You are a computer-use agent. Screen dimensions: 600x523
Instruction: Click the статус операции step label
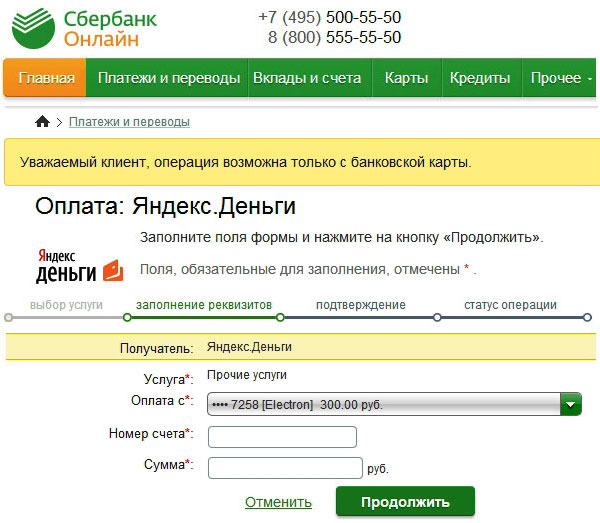click(x=510, y=305)
